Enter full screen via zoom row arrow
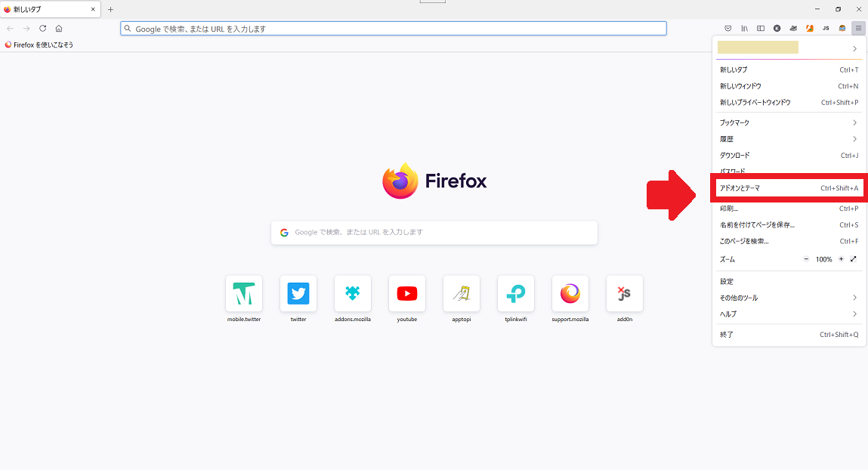 [x=854, y=259]
